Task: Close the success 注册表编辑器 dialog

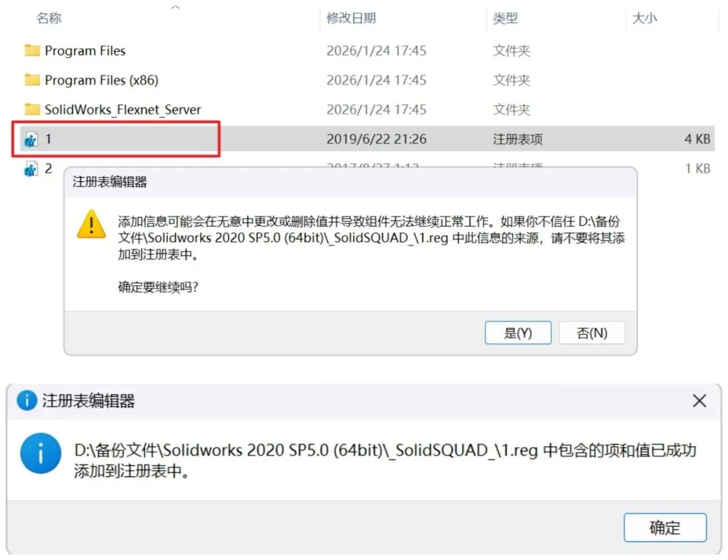Action: (x=699, y=401)
